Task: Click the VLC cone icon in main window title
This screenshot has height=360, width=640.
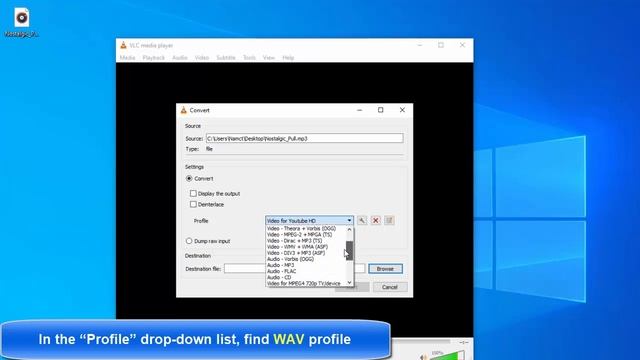Action: (x=123, y=45)
